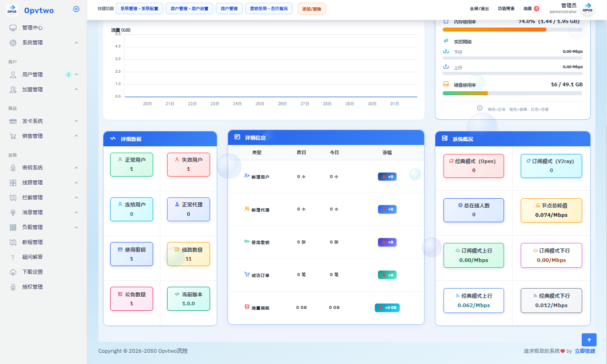Click the 新增用户 row label
Screen dimensions: 607x364
257,177
